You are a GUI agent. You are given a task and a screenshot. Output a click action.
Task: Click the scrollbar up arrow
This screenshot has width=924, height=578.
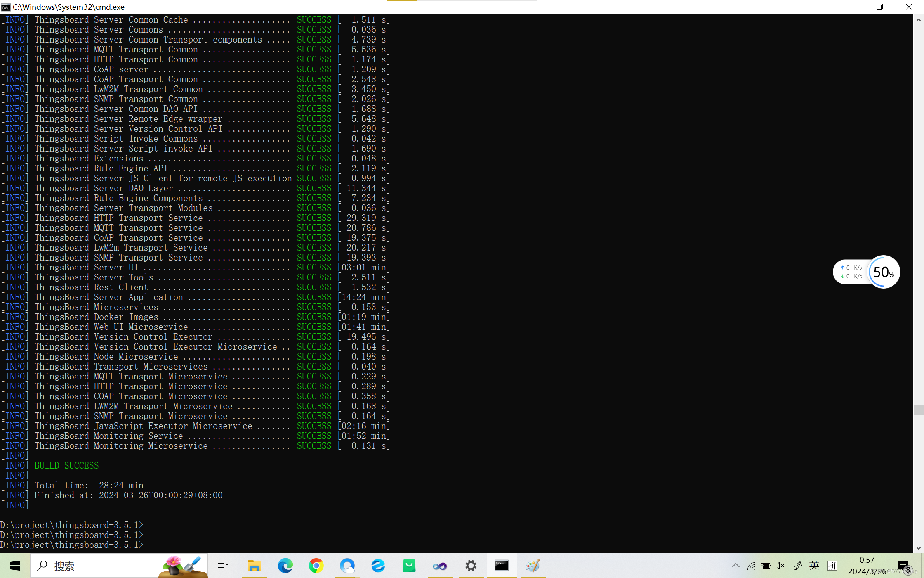coord(919,20)
